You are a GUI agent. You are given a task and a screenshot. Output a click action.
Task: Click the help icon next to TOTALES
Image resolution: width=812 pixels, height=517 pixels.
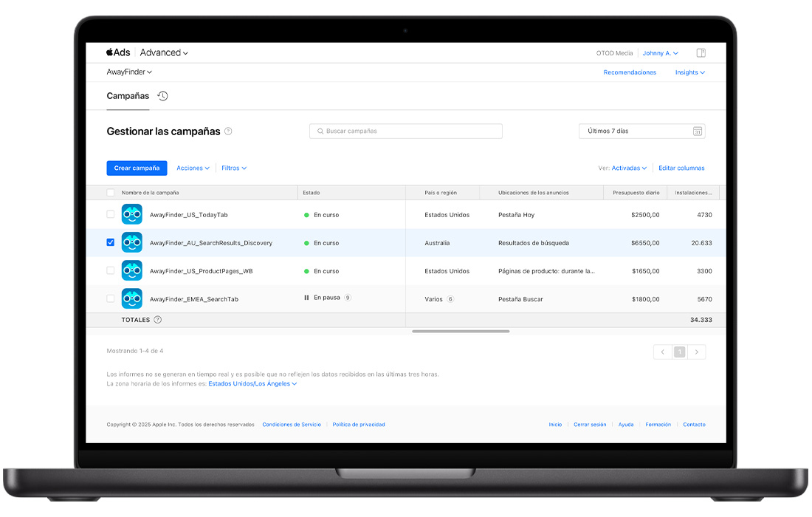tap(157, 320)
